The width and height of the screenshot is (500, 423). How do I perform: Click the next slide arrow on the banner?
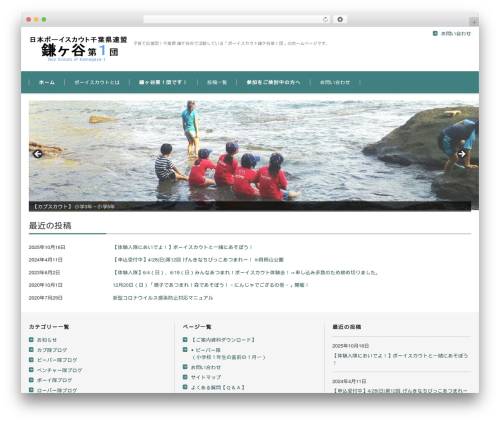click(462, 154)
